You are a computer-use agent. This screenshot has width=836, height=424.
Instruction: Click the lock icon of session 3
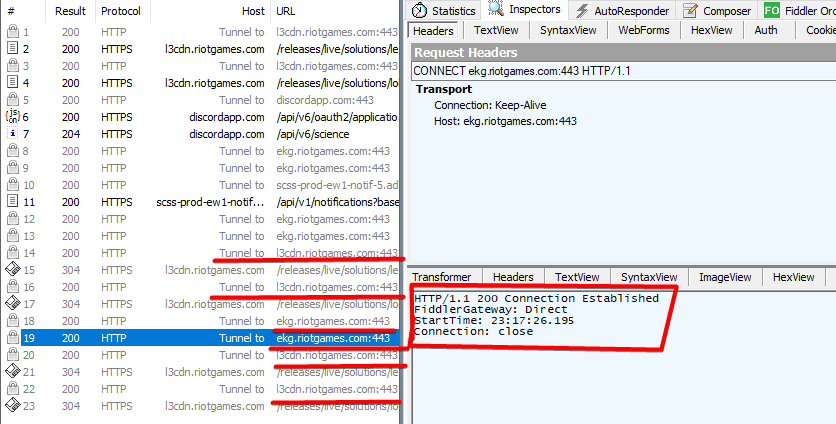click(x=13, y=66)
